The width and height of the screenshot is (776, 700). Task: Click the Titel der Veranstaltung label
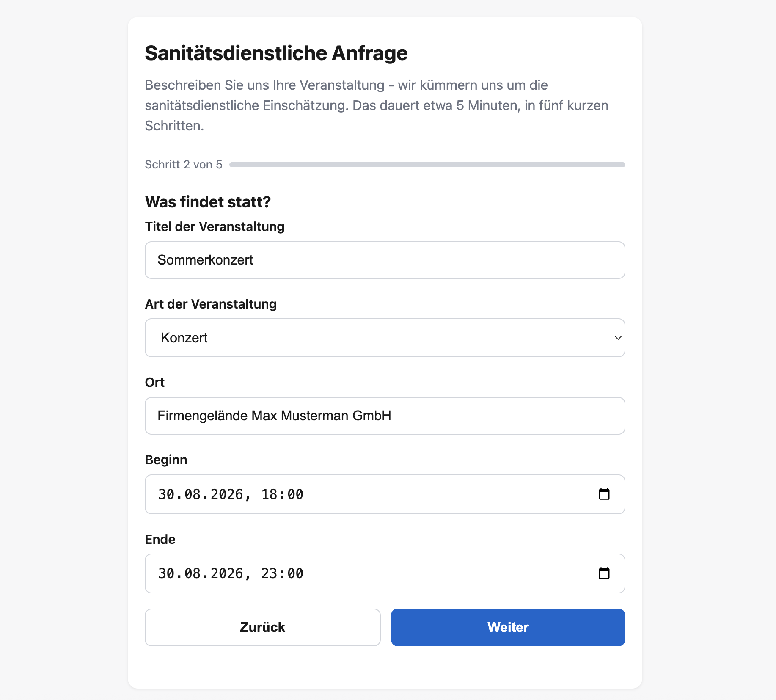215,227
